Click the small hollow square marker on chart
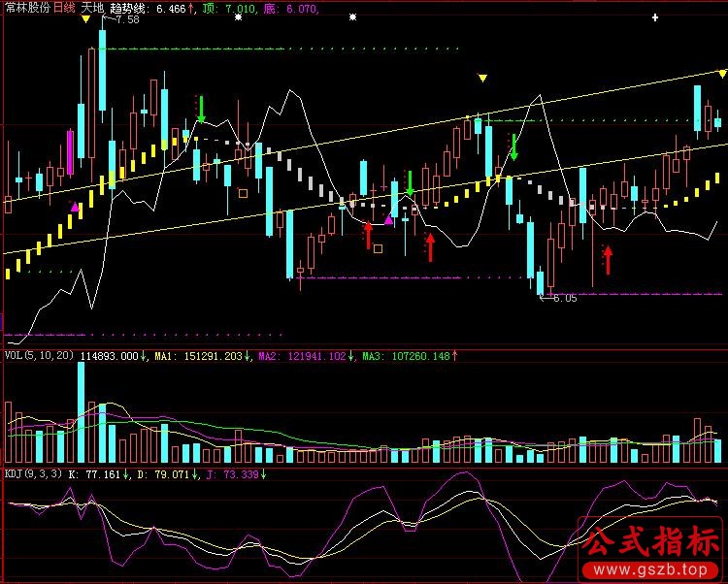The image size is (728, 584). tap(378, 248)
